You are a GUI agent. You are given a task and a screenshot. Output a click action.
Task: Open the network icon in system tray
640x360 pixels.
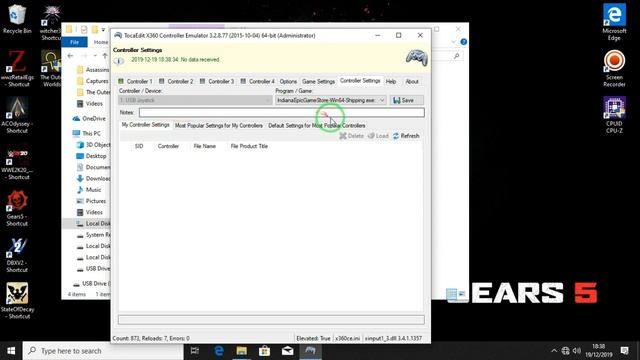tap(565, 351)
